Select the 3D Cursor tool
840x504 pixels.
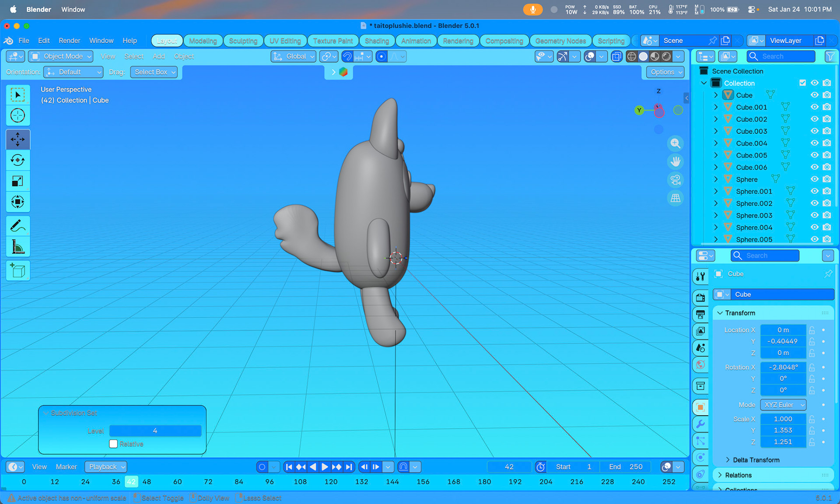coord(17,115)
